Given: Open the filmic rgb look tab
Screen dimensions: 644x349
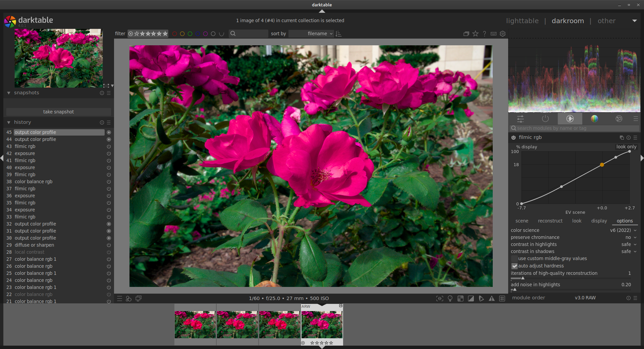Looking at the screenshot, I should [577, 221].
